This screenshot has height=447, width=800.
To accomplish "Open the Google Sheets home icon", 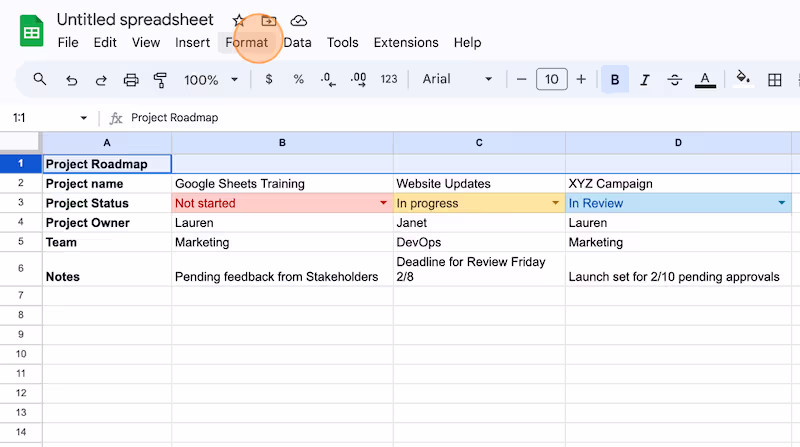I will (32, 31).
